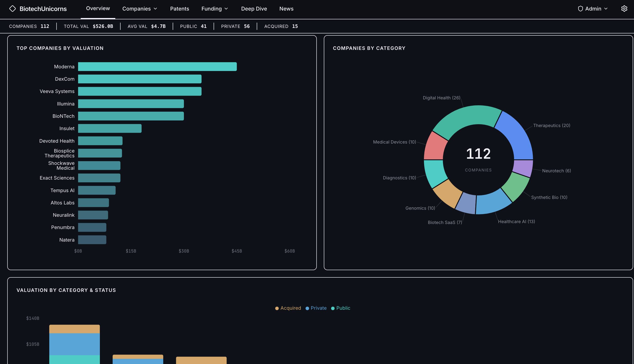Screen dimensions: 634x364
Task: Toggle the Private legend item
Action: click(x=316, y=308)
